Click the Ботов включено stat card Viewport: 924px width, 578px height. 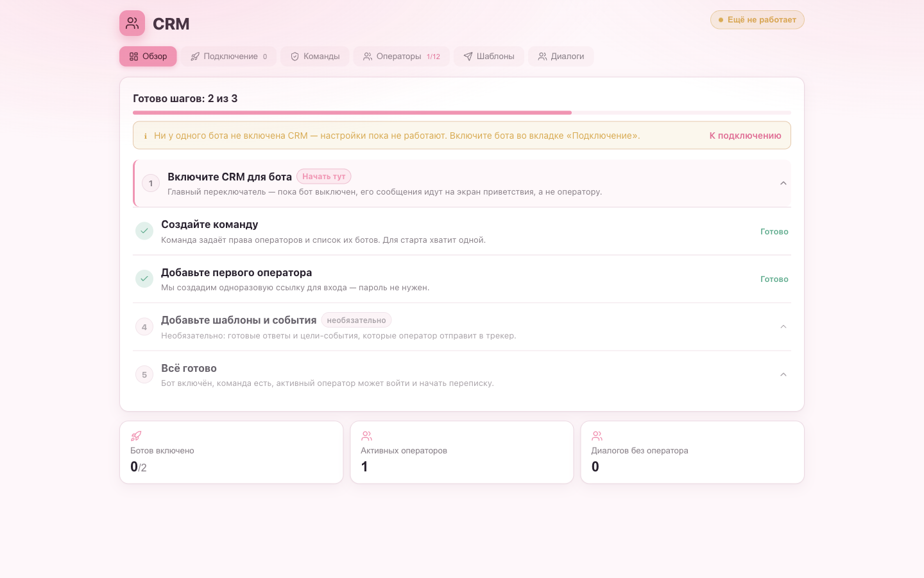(232, 452)
